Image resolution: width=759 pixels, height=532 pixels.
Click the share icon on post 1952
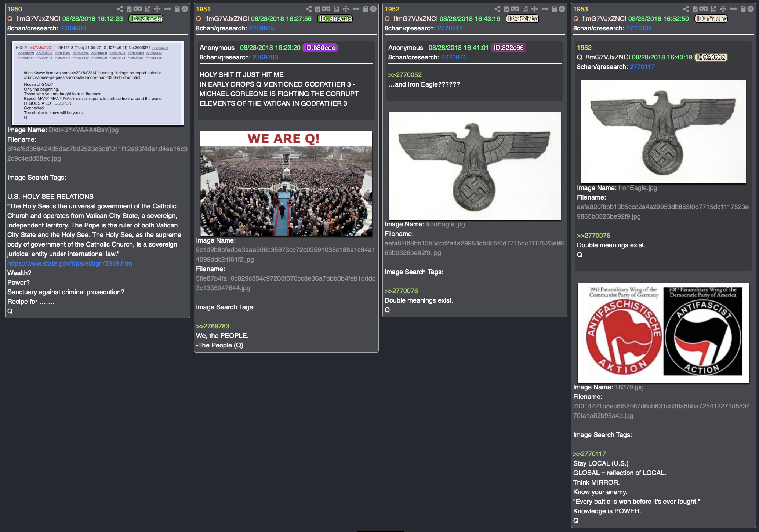pos(497,9)
